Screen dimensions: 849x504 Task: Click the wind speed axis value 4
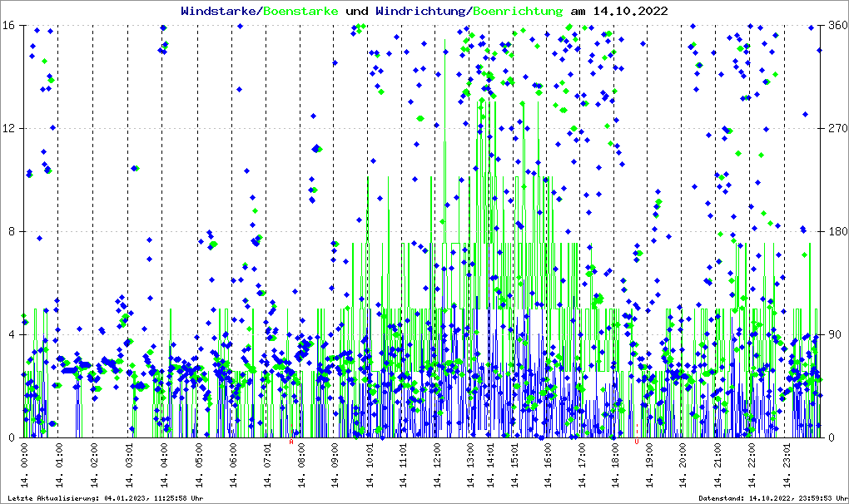[11, 334]
